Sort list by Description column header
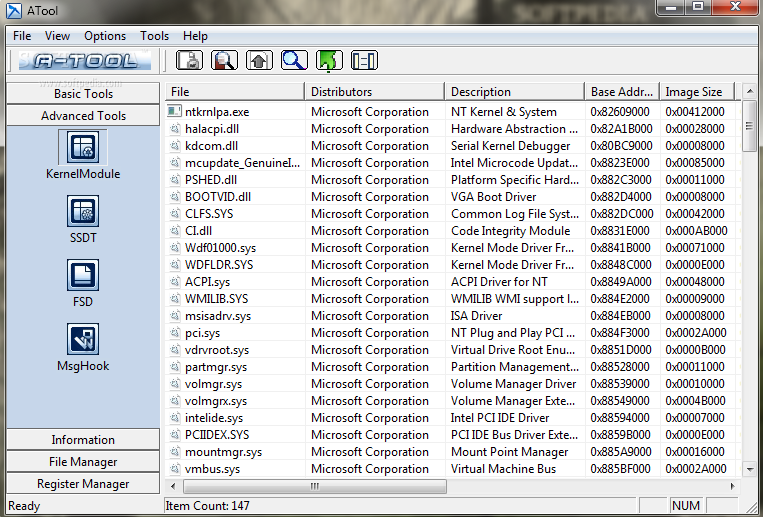This screenshot has width=763, height=517. [x=515, y=92]
